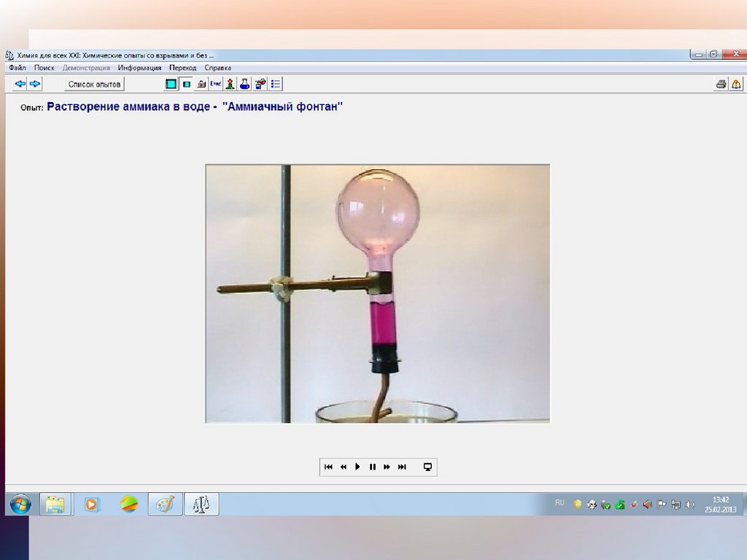Switch to large video view mode
The width and height of the screenshot is (747, 560).
(171, 84)
